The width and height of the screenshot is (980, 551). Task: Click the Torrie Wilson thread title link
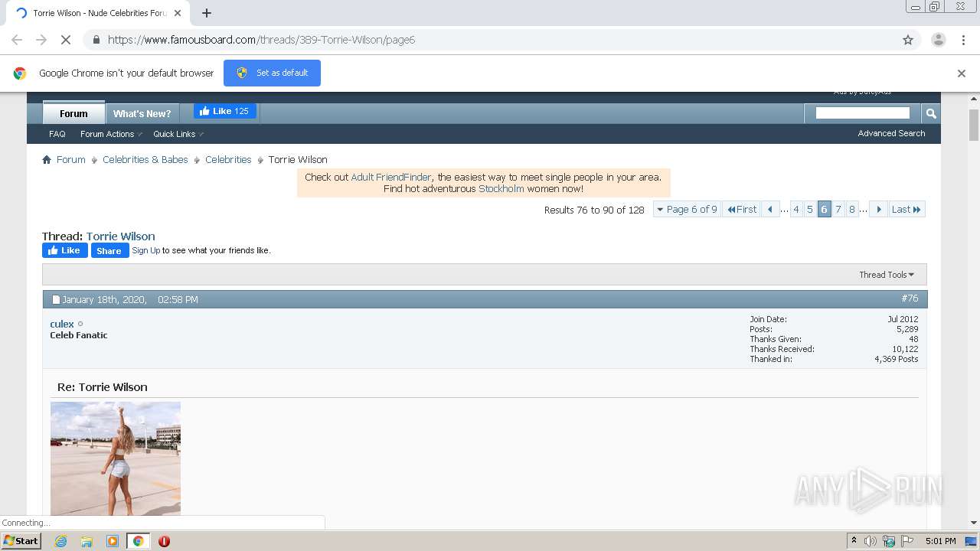click(120, 236)
